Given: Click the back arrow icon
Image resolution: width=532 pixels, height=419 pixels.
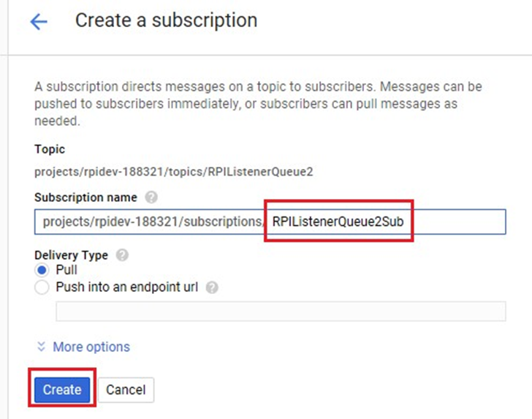Looking at the screenshot, I should tap(39, 21).
